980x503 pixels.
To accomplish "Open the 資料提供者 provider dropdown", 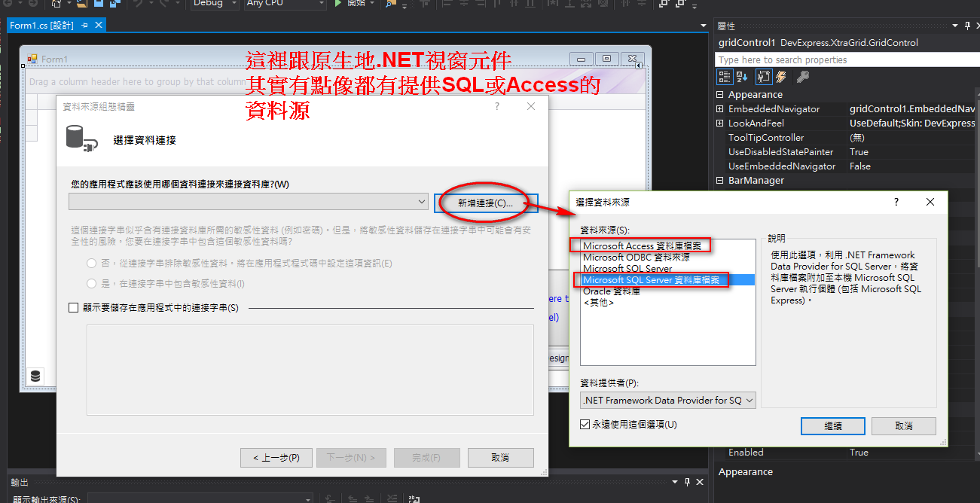I will (x=668, y=400).
